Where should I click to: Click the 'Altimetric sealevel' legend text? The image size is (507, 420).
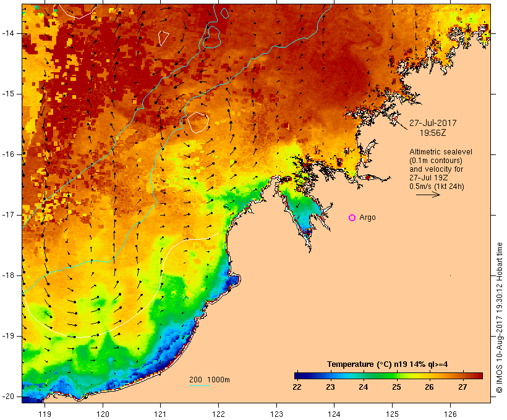point(441,152)
